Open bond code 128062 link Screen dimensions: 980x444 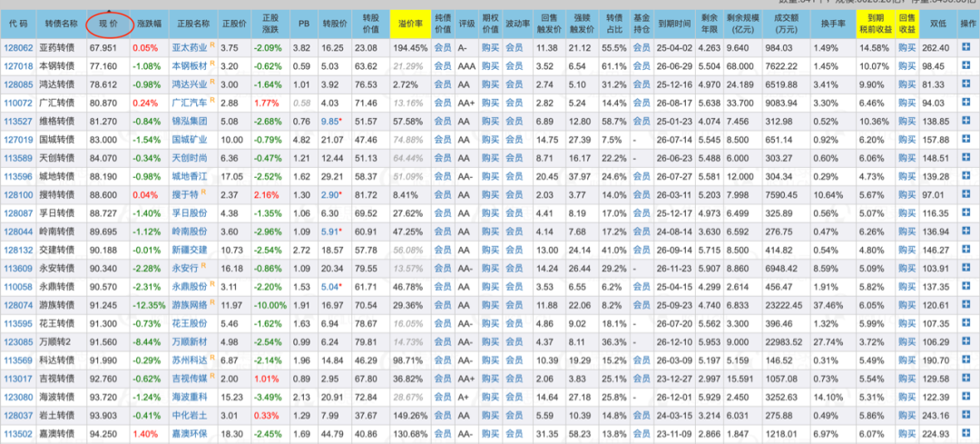(x=18, y=48)
